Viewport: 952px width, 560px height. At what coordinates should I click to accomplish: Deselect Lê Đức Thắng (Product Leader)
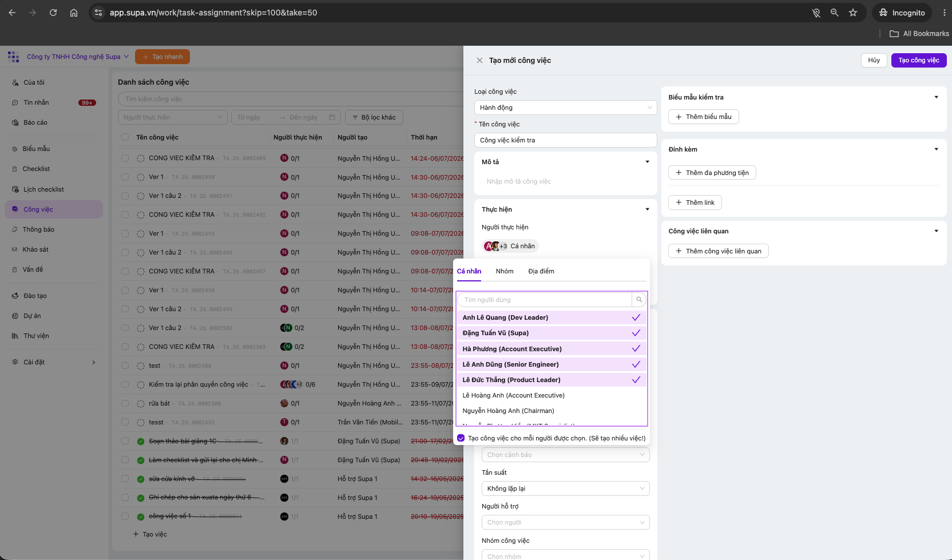pos(552,380)
